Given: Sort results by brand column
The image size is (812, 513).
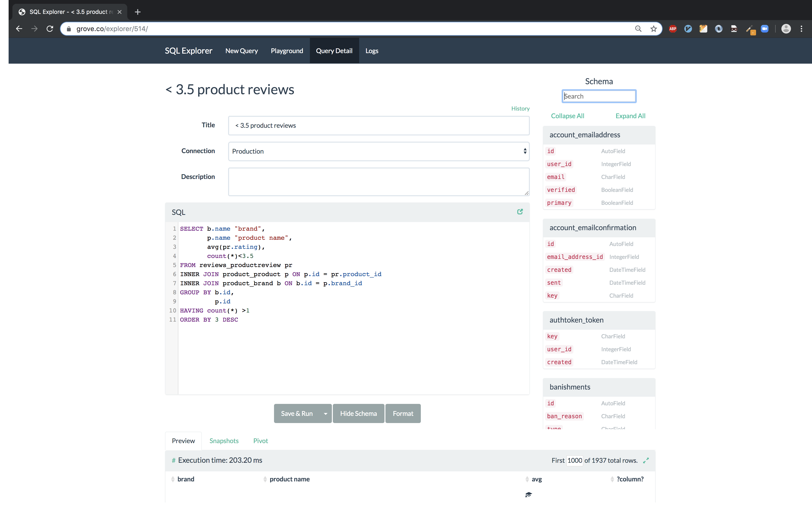Looking at the screenshot, I should [x=186, y=479].
